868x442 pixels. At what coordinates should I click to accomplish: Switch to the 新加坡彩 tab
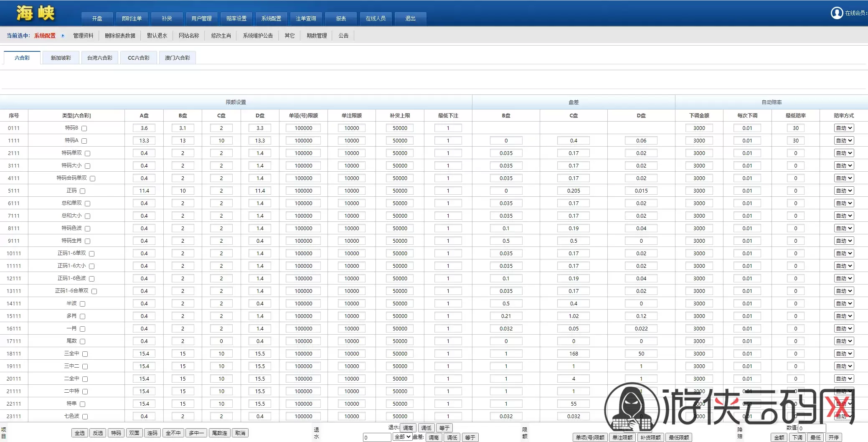click(x=61, y=58)
